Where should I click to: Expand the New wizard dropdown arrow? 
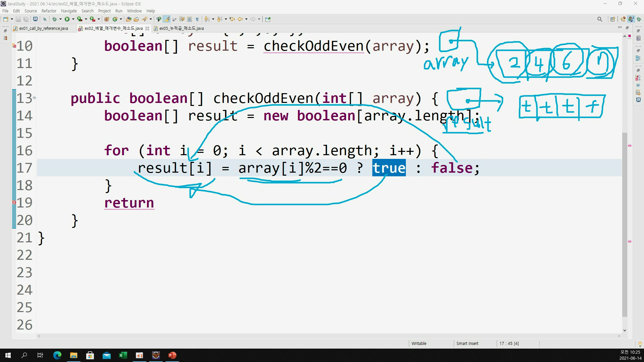pyautogui.click(x=12, y=19)
